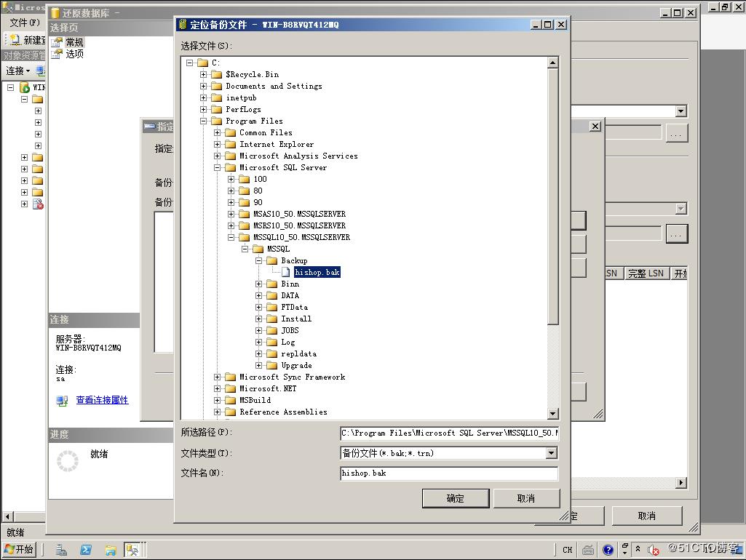Open the 文件(F) menu
Viewport: 746px width, 560px height.
(x=25, y=23)
